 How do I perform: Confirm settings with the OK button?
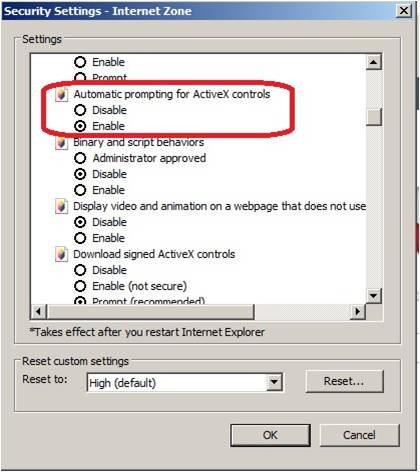point(270,435)
